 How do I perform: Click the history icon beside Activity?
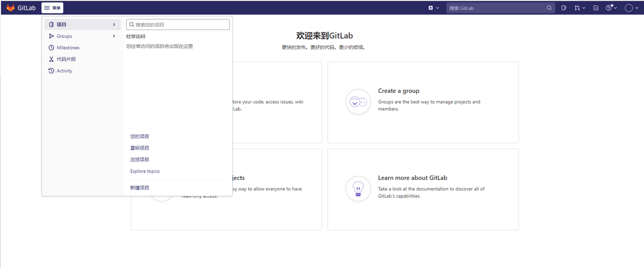[x=51, y=71]
